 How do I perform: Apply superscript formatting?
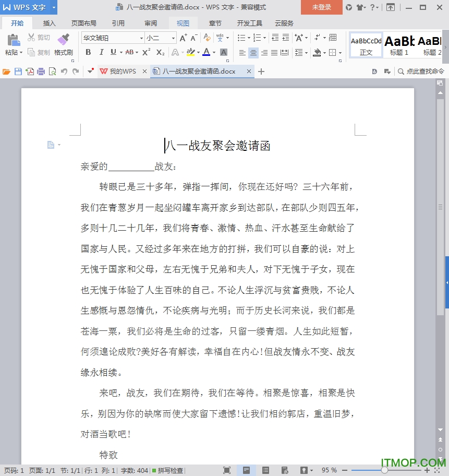(x=146, y=52)
